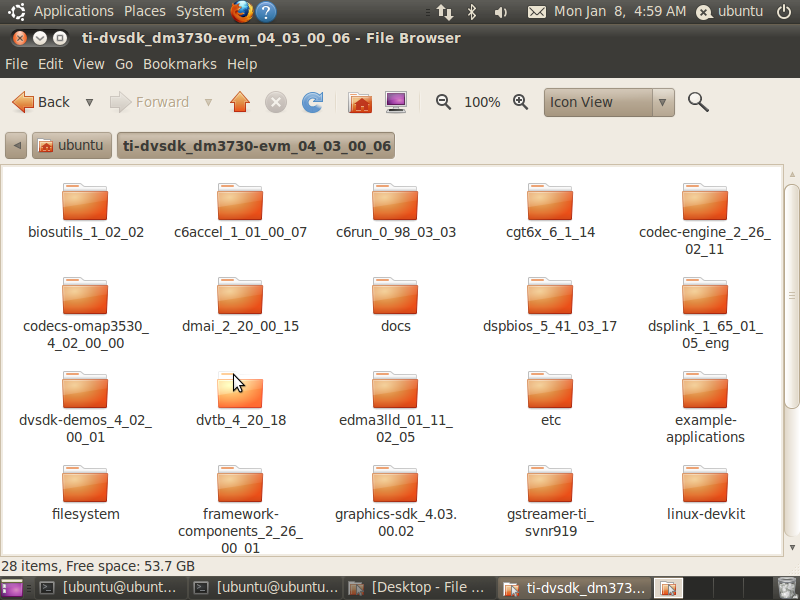Open the clock showing Mon Jan 8

(x=620, y=11)
